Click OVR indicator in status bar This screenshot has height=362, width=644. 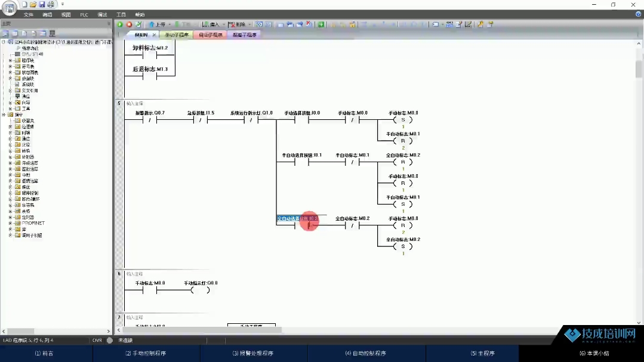(97, 341)
